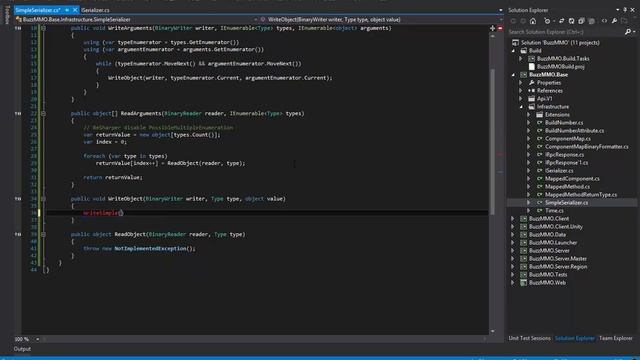640x360 pixels.
Task: Click editor scrollbar down arrow
Action: tap(493, 331)
